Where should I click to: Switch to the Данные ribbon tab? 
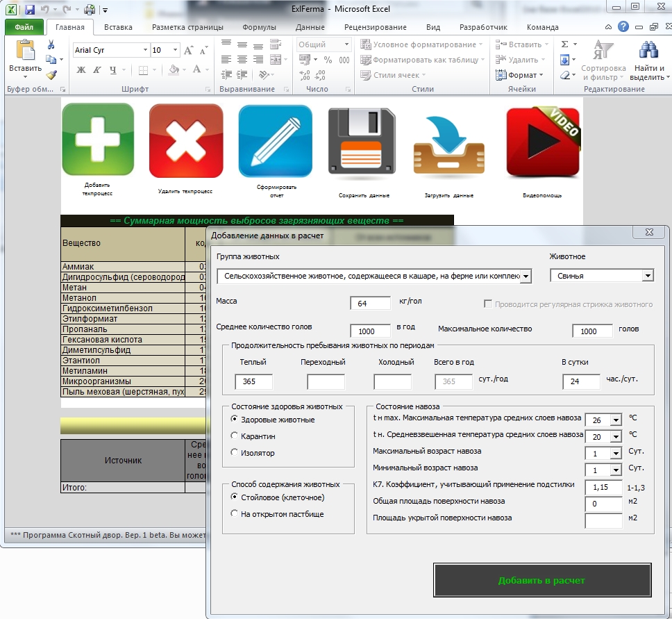pyautogui.click(x=310, y=27)
